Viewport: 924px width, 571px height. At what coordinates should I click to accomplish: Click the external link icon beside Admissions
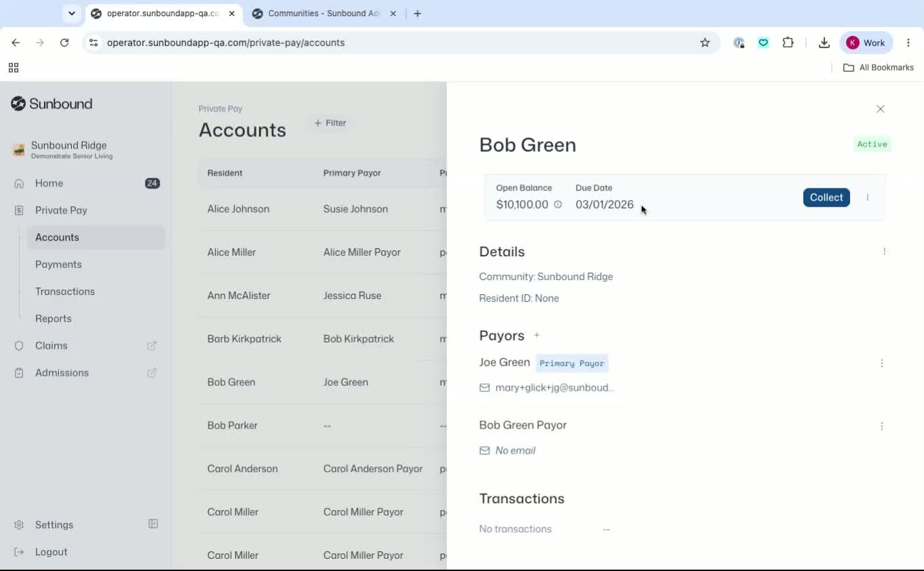152,373
